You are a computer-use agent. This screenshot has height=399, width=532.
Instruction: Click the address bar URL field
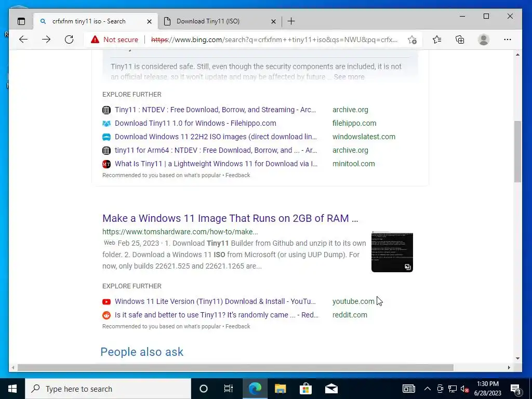274,39
